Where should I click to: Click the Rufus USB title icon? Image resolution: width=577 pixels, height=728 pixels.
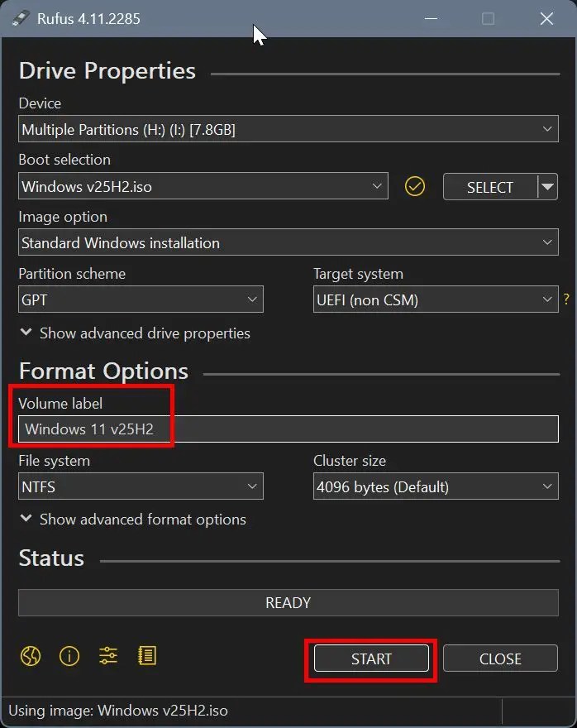21,18
